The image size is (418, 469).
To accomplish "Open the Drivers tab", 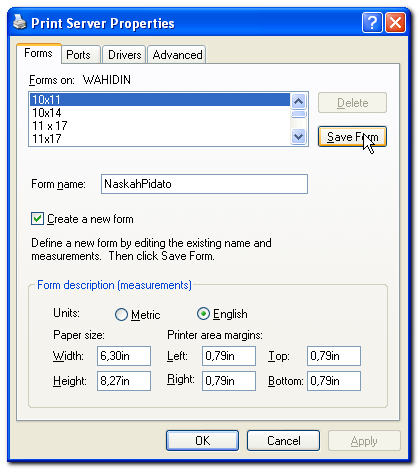I will pyautogui.click(x=124, y=55).
